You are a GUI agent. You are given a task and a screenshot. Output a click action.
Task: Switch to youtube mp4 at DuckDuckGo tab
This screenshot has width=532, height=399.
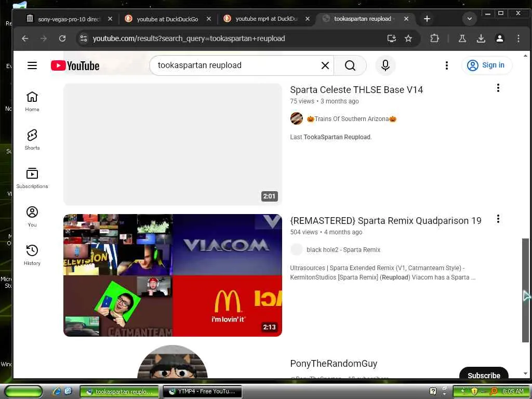(267, 19)
